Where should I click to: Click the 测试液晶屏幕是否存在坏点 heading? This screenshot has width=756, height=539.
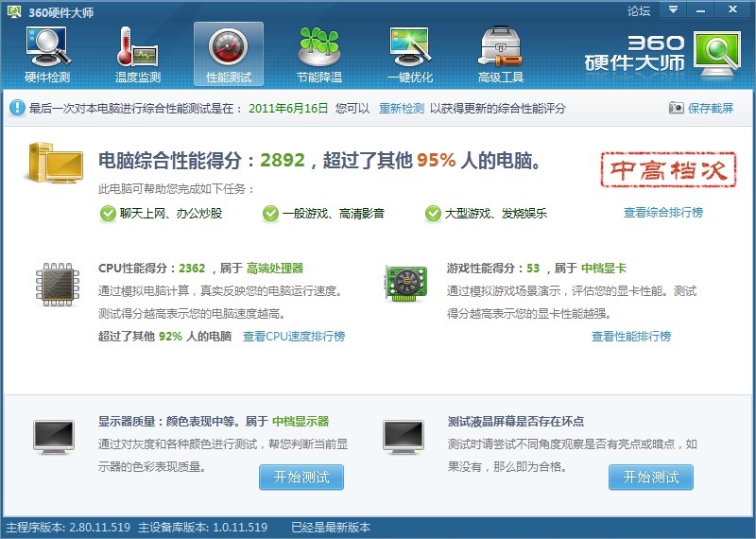click(516, 421)
